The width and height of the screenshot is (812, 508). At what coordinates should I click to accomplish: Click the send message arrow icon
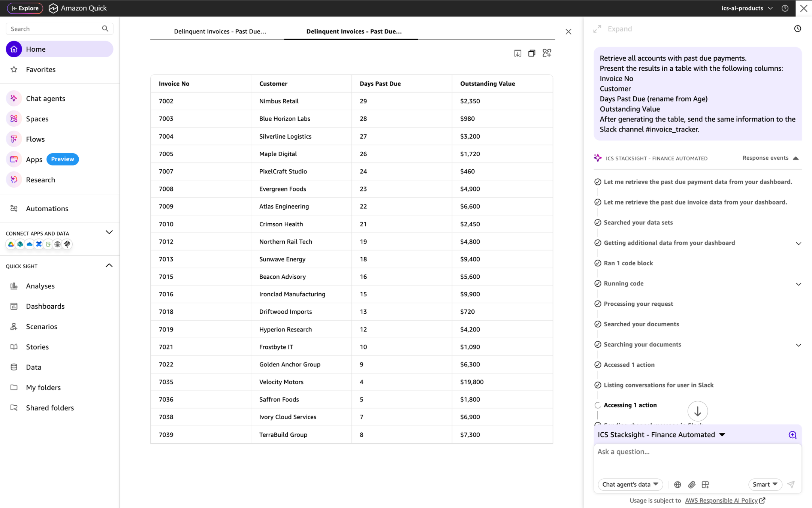[x=791, y=484]
